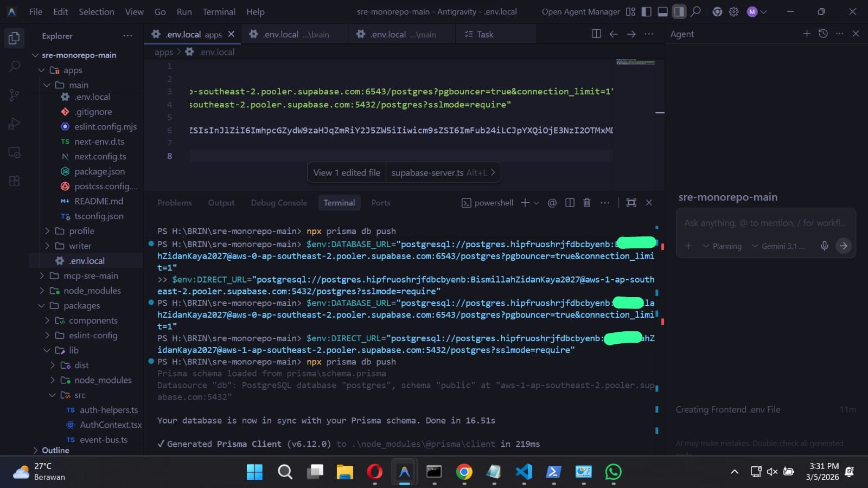
Task: Open the File menu
Action: (36, 11)
